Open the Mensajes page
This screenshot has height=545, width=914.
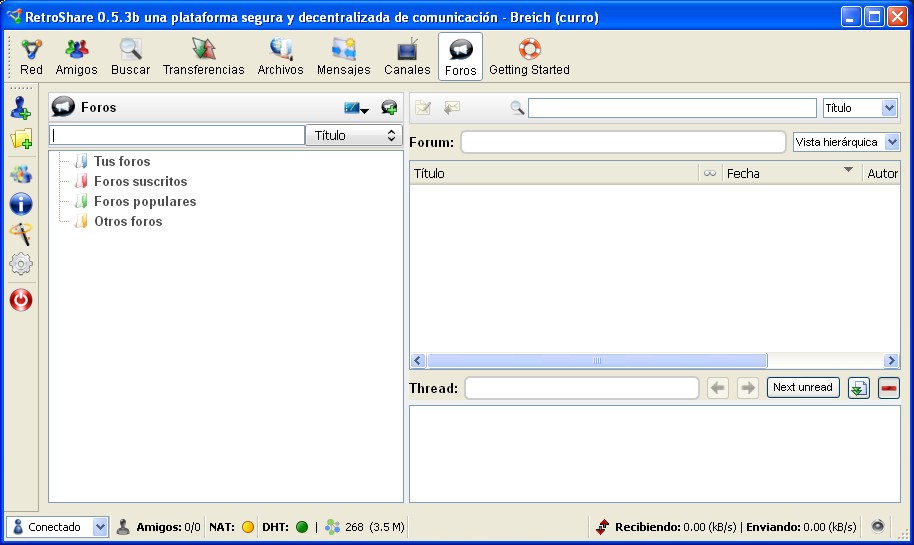pyautogui.click(x=343, y=57)
